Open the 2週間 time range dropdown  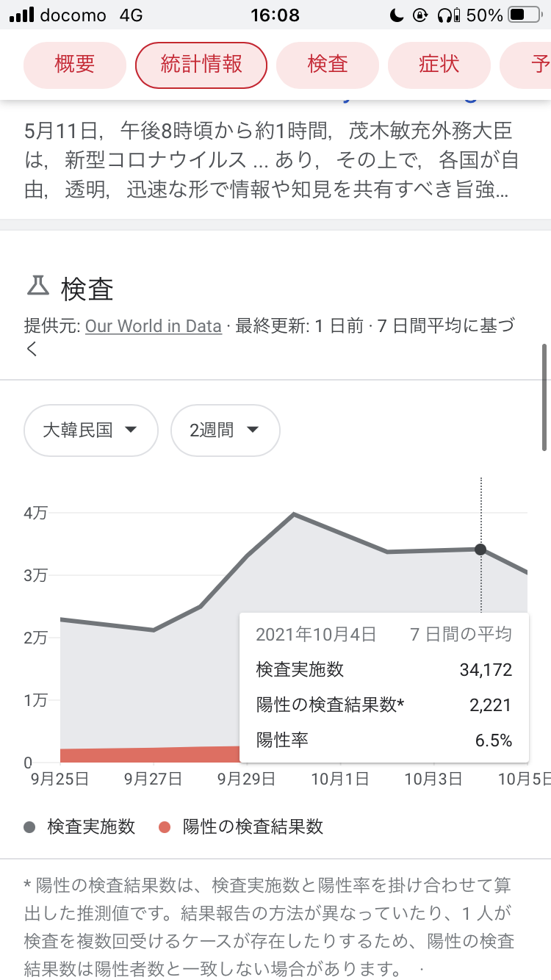[225, 430]
